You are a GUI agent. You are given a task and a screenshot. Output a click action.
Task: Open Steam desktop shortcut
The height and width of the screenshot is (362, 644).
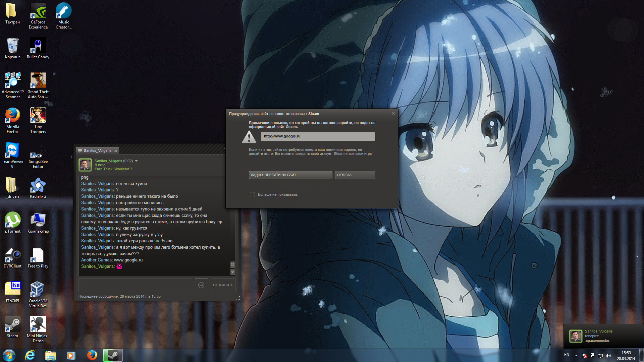click(x=12, y=327)
